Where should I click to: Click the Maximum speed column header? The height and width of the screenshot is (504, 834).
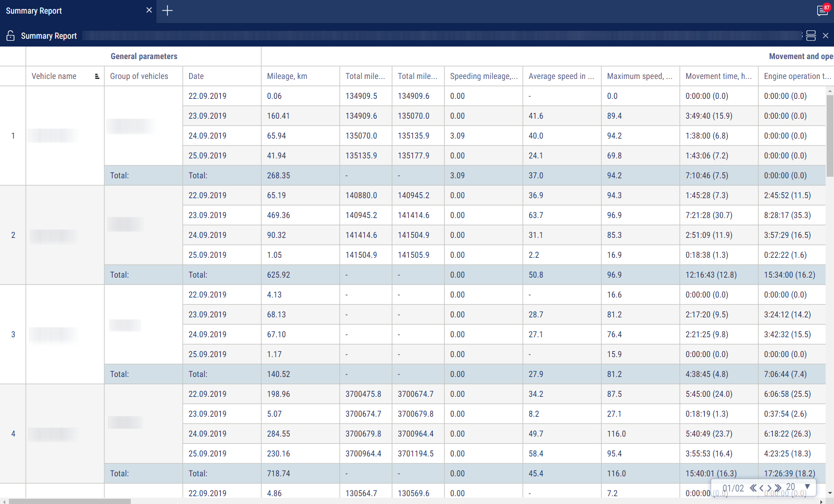click(x=640, y=76)
